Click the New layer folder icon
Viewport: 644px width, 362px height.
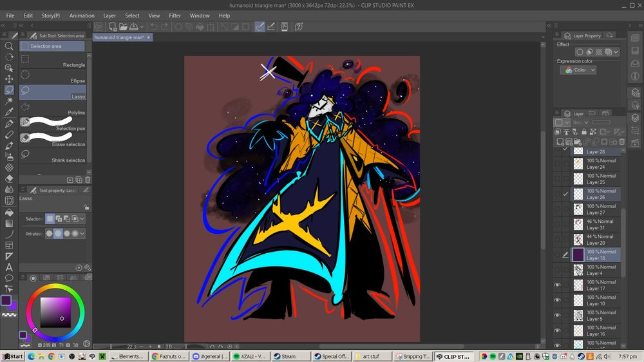point(578,142)
